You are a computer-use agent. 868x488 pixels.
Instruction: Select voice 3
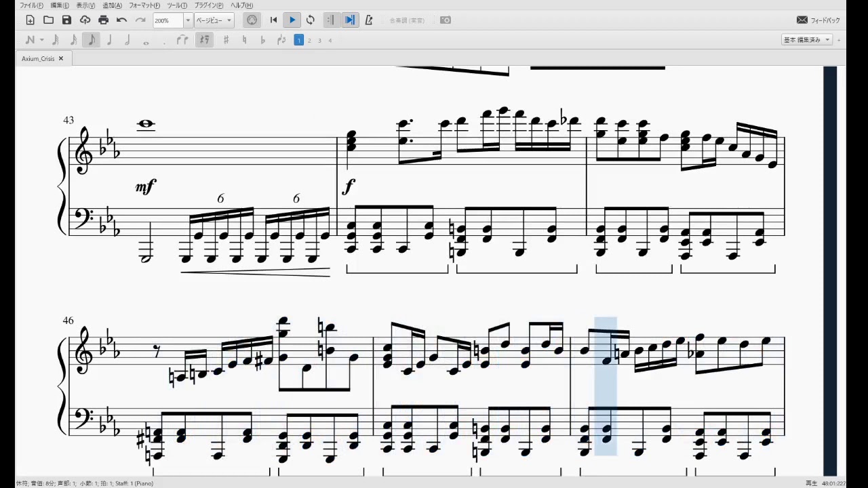tap(319, 40)
